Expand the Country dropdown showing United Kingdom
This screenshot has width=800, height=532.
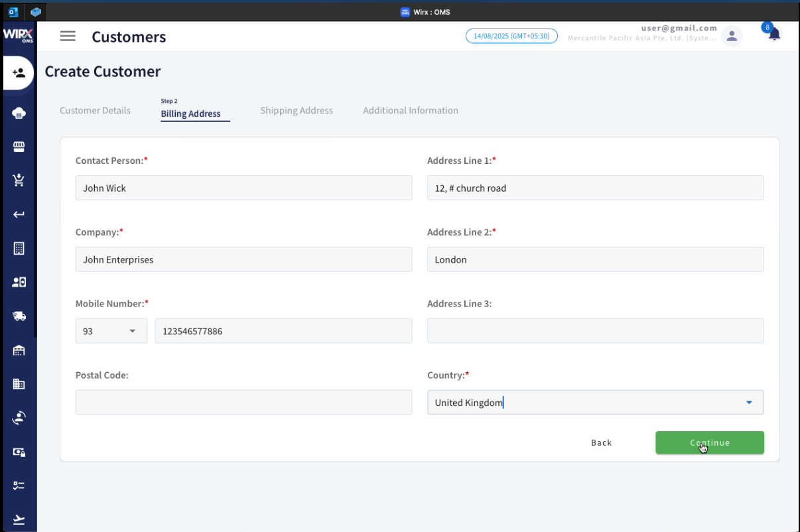click(x=749, y=402)
